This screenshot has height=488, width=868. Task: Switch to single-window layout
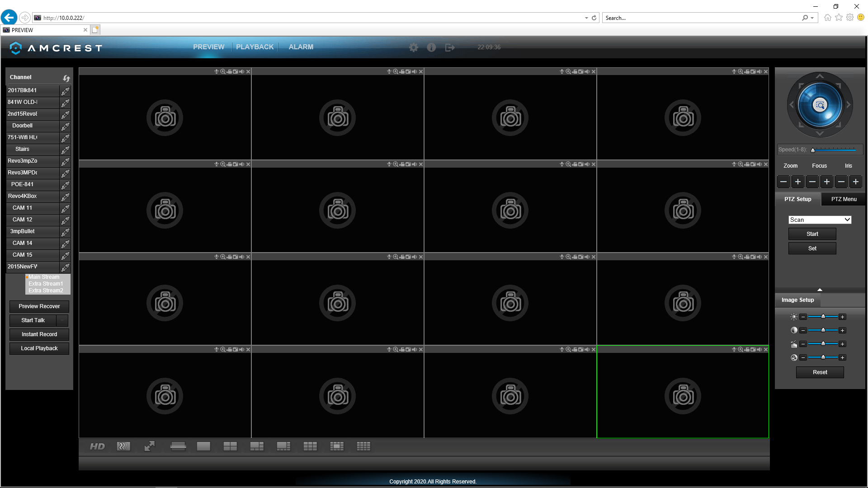(x=203, y=446)
